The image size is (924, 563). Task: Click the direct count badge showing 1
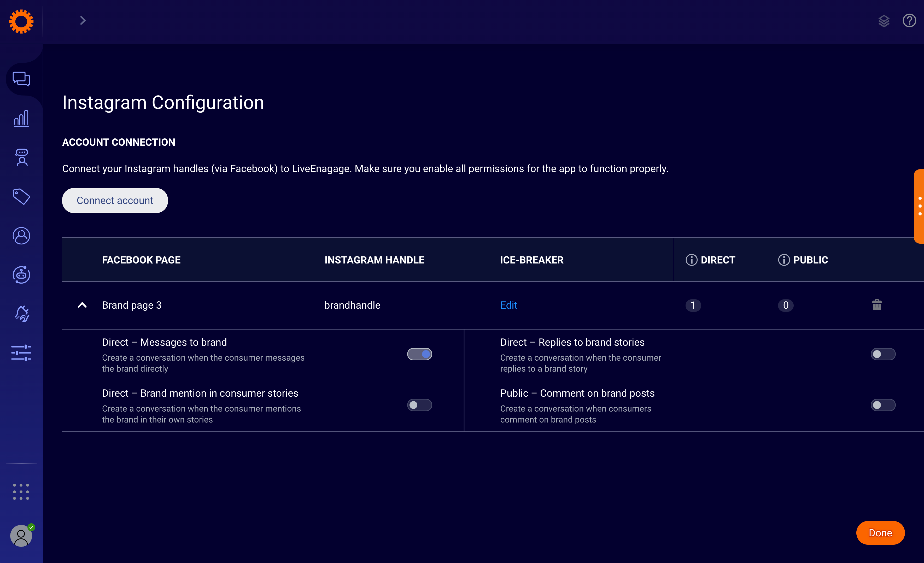(693, 306)
